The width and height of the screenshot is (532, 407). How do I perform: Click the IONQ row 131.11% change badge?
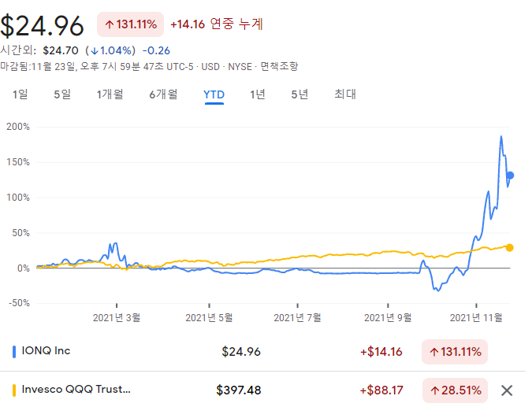click(455, 352)
